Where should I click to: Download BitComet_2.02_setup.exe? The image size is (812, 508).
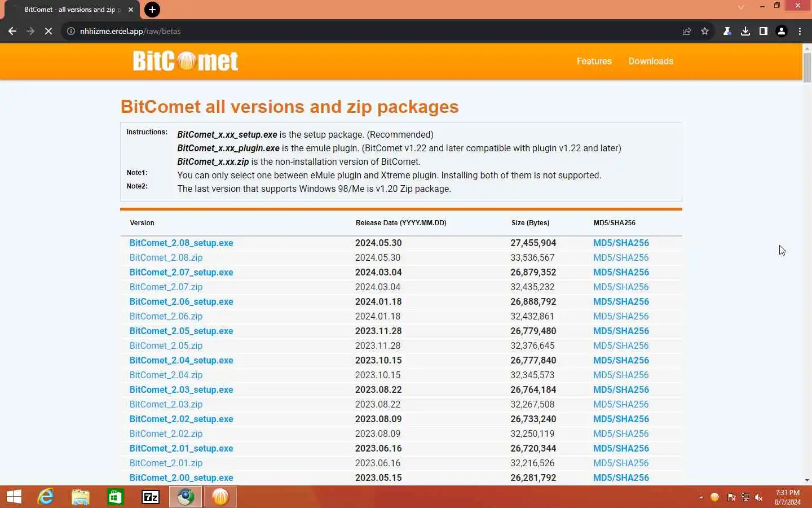coord(181,419)
